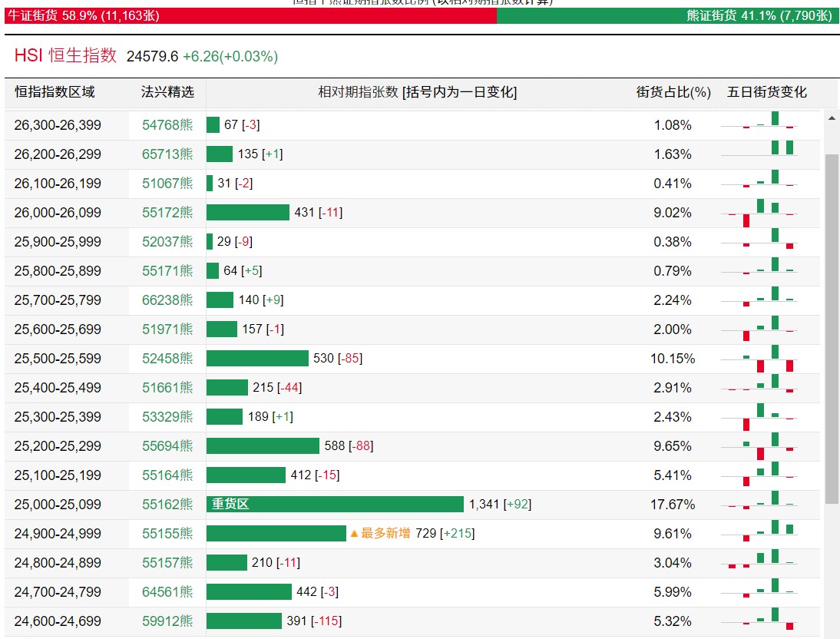This screenshot has height=639, width=840.
Task: Click the 五日街货变化 column header
Action: click(766, 92)
